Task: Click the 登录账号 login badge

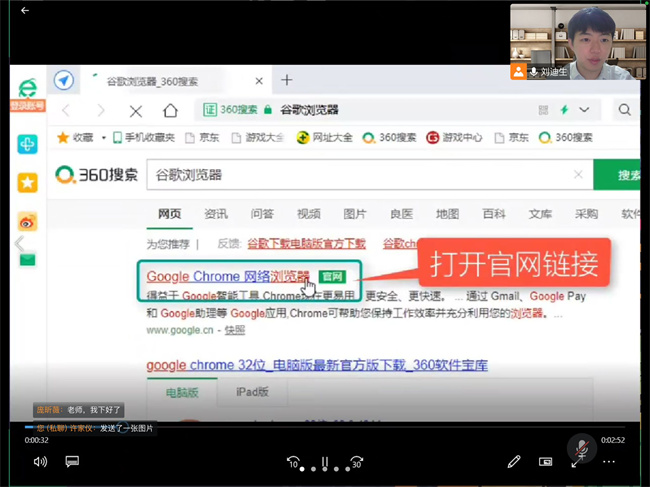Action: pyautogui.click(x=27, y=106)
